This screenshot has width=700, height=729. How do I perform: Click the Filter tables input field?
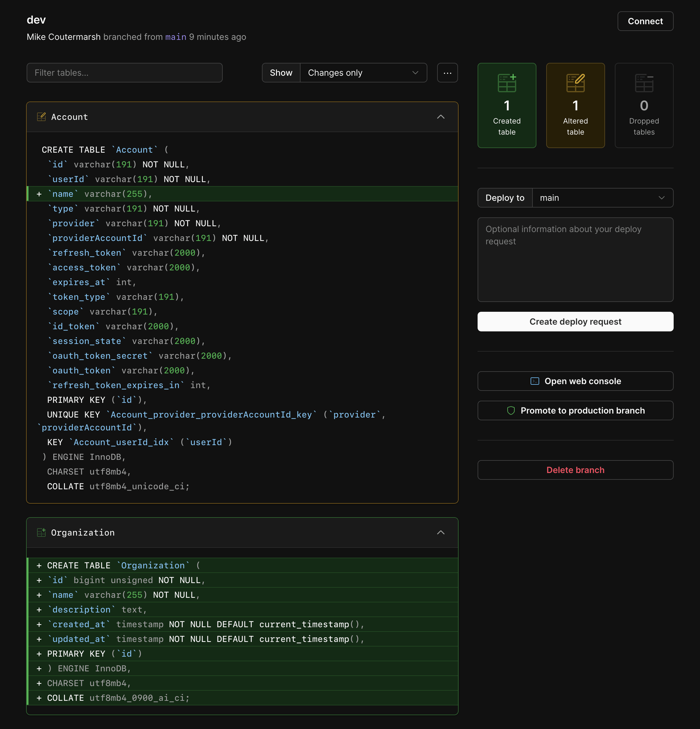click(x=124, y=73)
